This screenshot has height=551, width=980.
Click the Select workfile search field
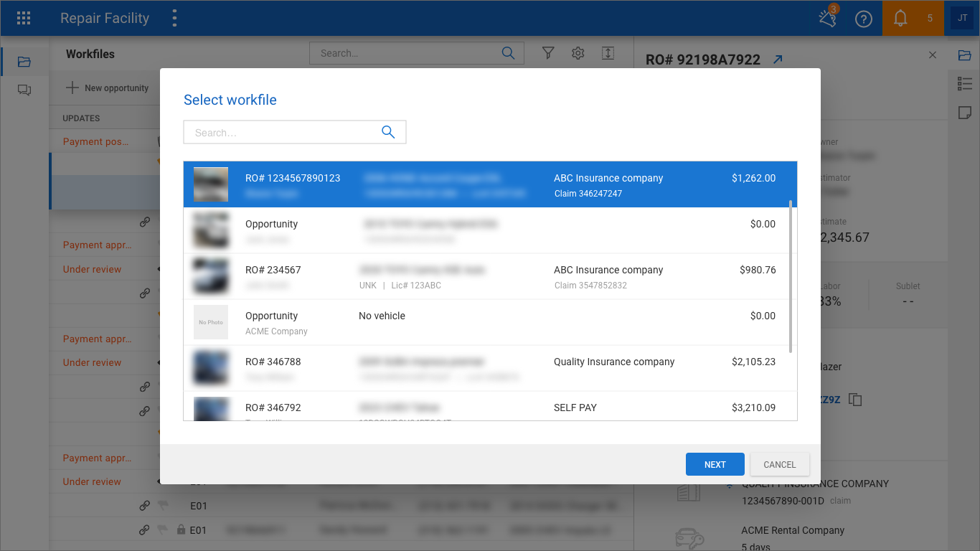click(x=295, y=132)
